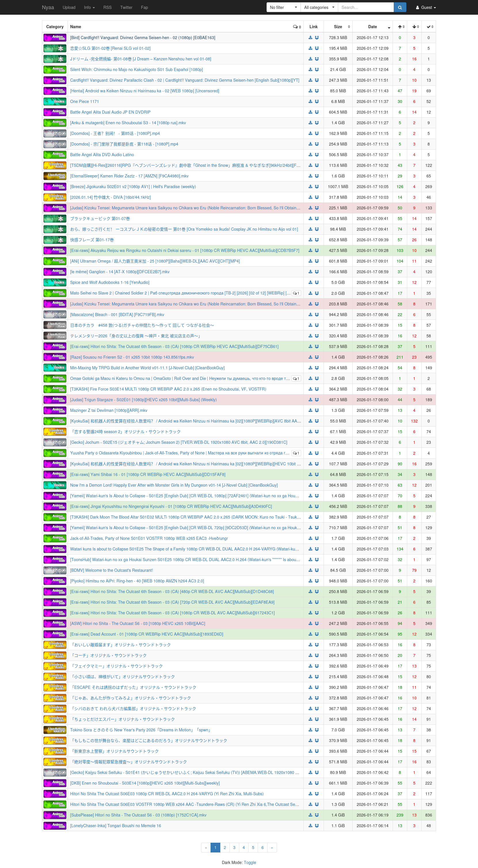The height and width of the screenshot is (868, 478).
Task: Open RSS feed from navbar
Action: 108,7
